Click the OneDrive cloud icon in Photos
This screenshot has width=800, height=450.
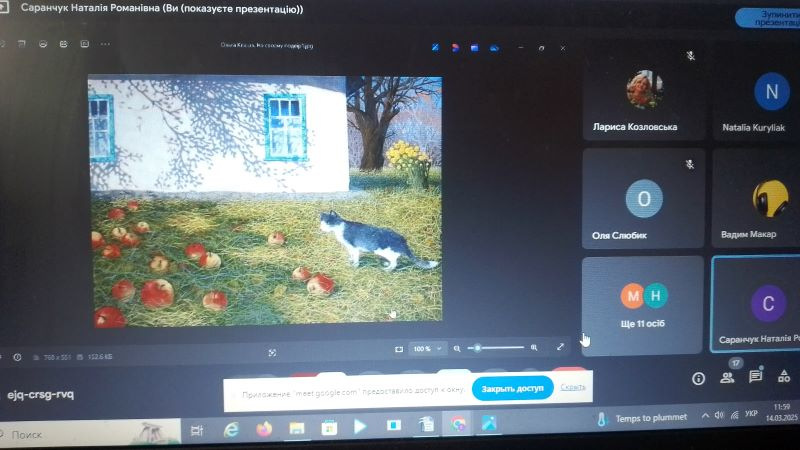(494, 48)
